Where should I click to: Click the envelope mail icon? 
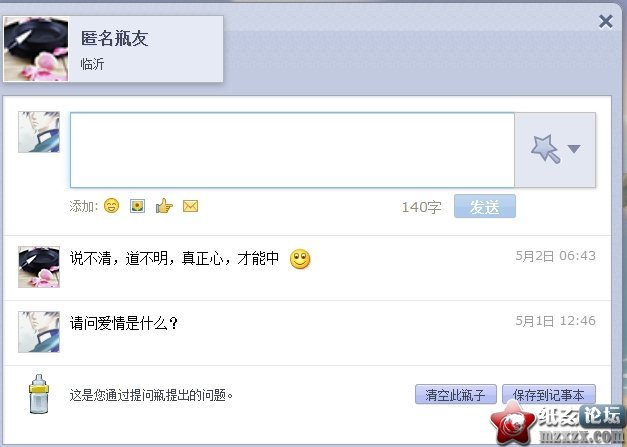click(x=190, y=206)
